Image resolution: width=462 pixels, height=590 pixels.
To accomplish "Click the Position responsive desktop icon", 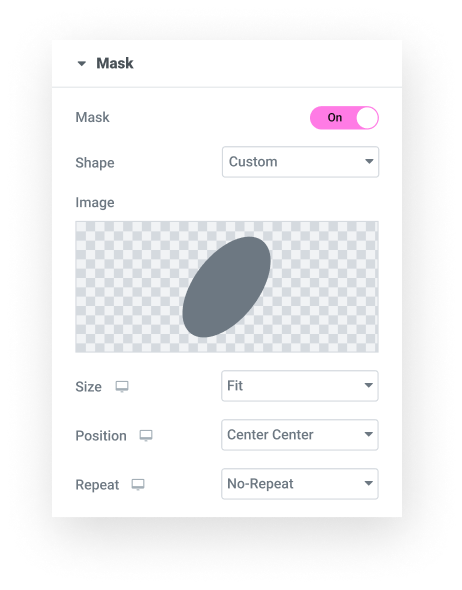I will pos(146,435).
